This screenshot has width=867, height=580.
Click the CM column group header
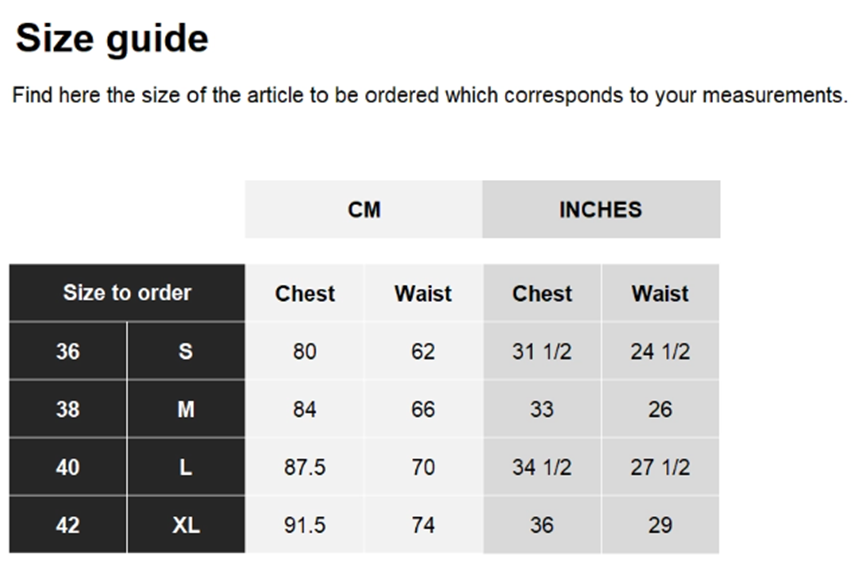[364, 210]
